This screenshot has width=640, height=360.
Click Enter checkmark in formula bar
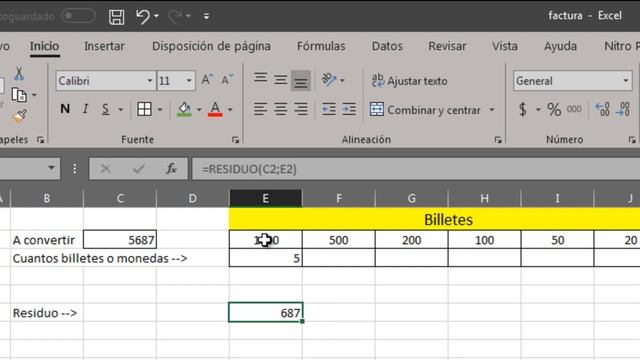[x=139, y=169]
